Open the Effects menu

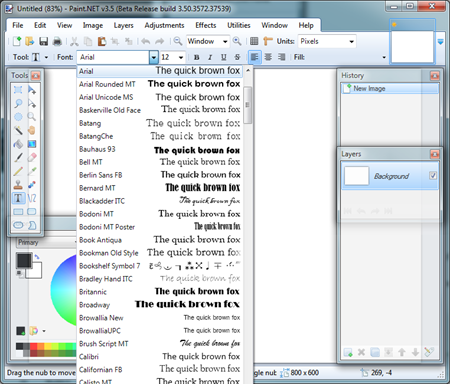(x=206, y=25)
